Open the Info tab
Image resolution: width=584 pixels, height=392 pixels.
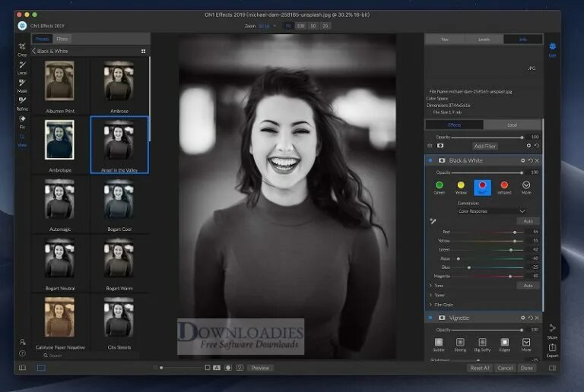[523, 39]
